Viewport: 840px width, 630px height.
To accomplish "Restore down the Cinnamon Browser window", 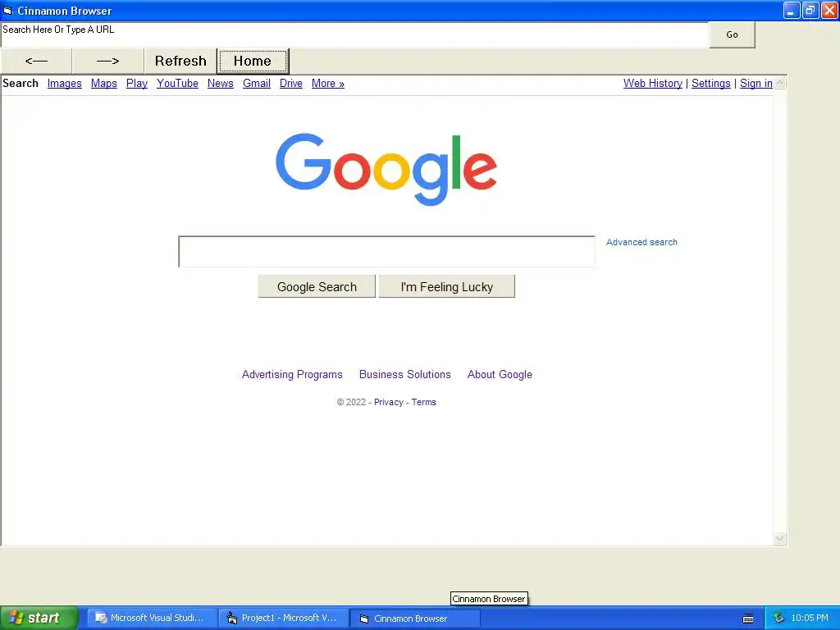I will click(810, 11).
